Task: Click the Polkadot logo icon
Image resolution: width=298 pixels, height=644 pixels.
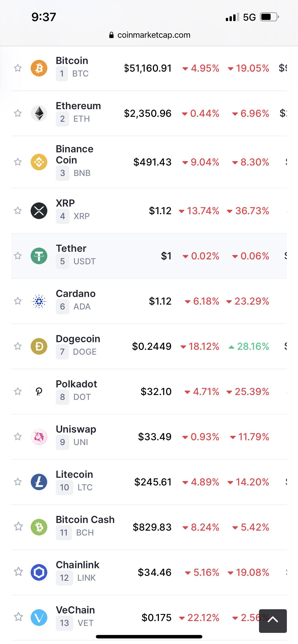Action: (x=39, y=392)
